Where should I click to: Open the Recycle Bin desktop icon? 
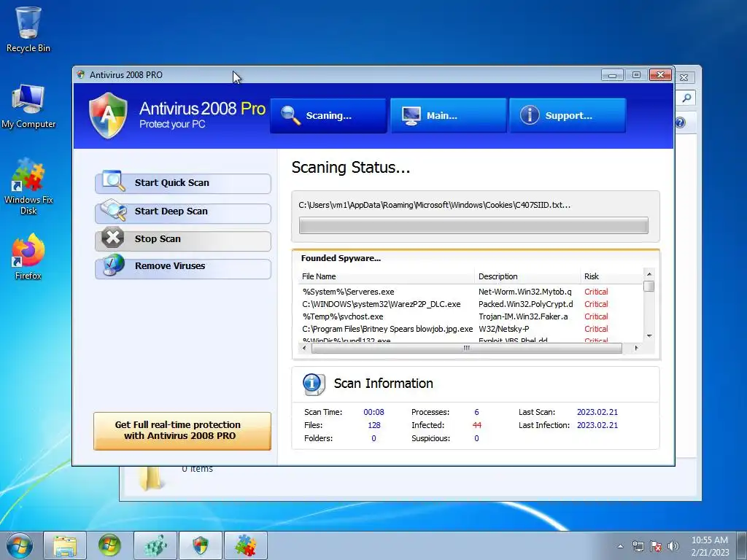pos(28,28)
